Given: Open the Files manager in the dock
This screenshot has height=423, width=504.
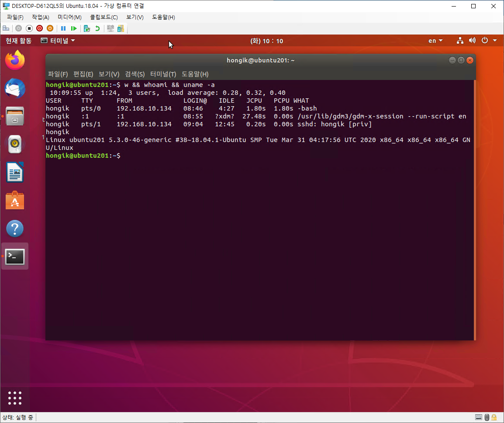Looking at the screenshot, I should (15, 116).
